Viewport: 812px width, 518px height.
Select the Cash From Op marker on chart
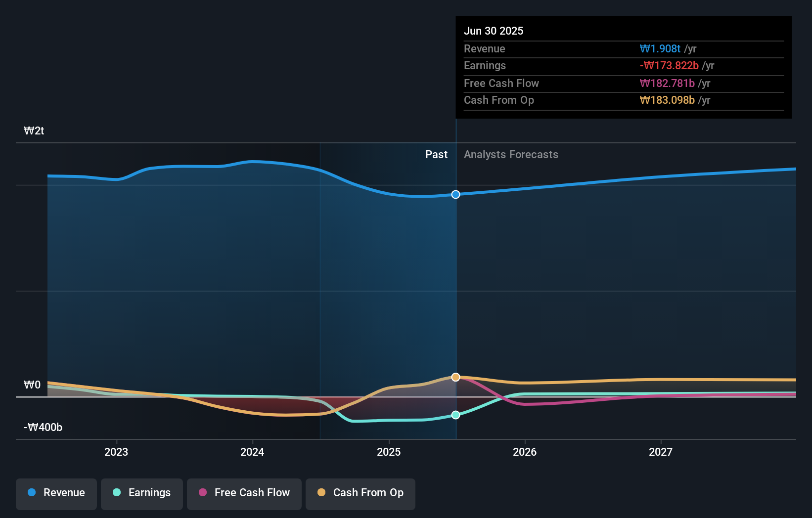click(x=455, y=377)
